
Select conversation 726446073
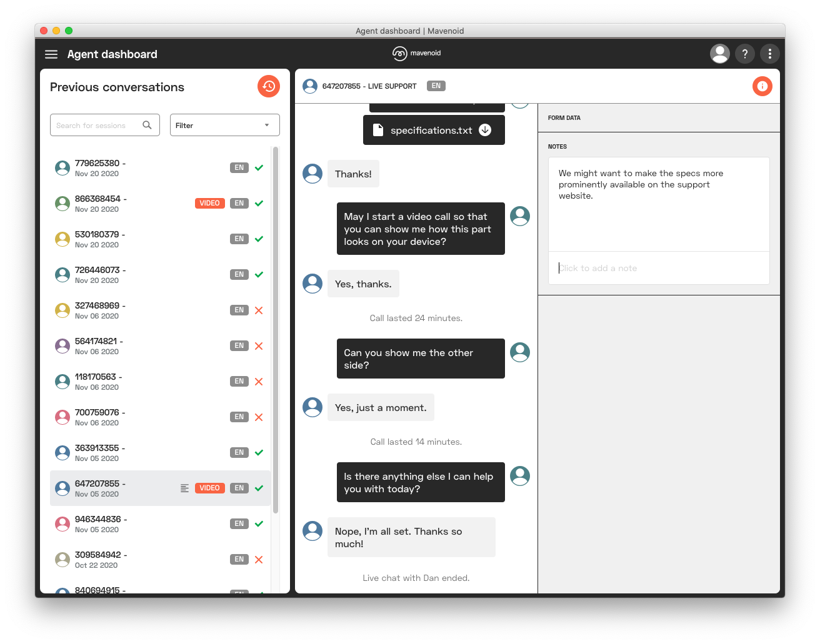(160, 274)
